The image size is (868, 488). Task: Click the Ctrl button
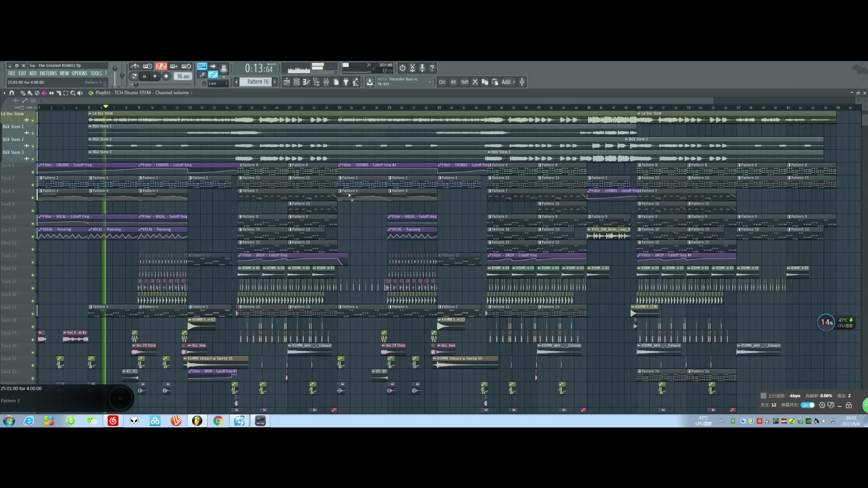(x=442, y=82)
